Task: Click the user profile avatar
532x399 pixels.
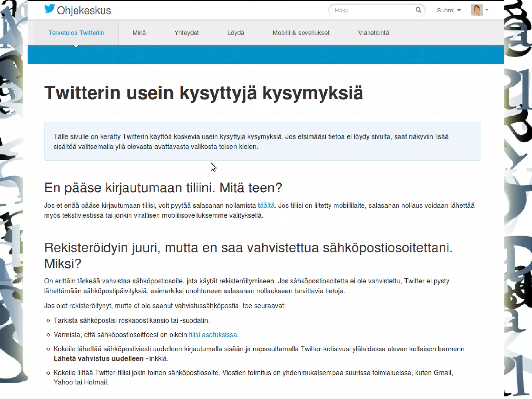Action: pyautogui.click(x=476, y=10)
